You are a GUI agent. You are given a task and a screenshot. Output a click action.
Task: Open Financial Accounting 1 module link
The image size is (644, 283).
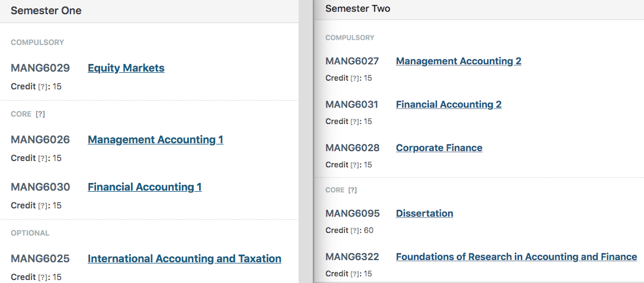145,187
